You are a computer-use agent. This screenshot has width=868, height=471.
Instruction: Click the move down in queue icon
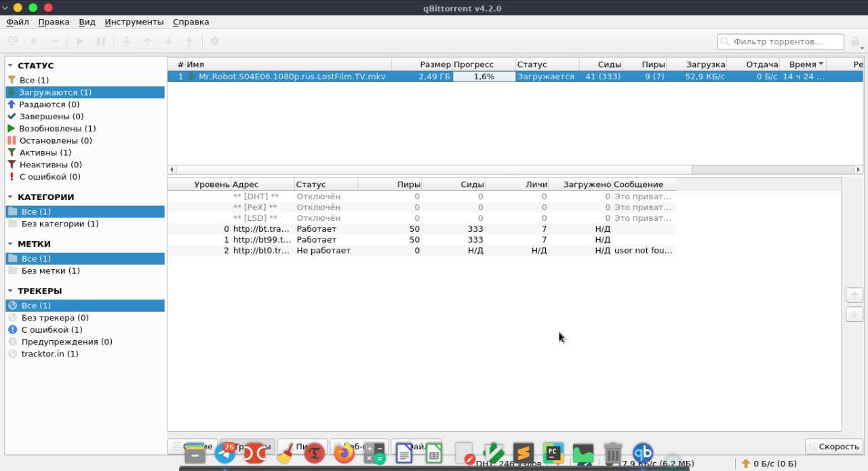[x=168, y=41]
